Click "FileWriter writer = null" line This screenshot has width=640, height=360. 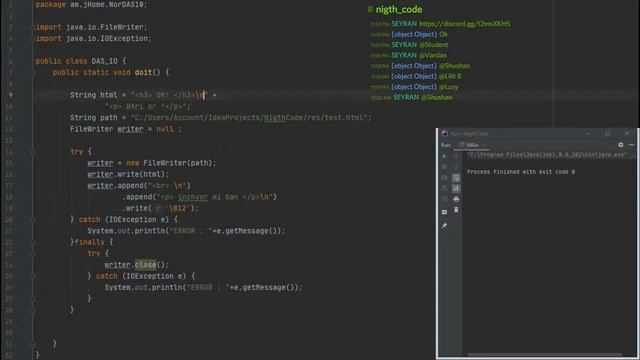tap(126, 129)
